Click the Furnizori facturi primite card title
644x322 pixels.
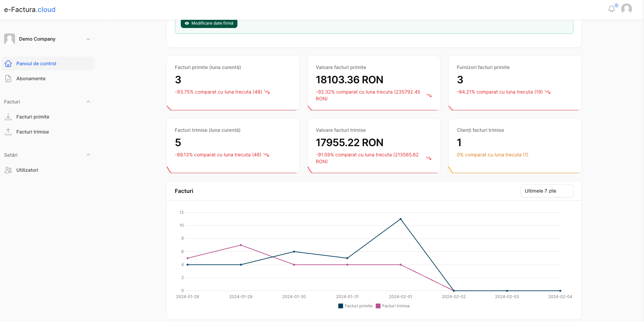(483, 67)
